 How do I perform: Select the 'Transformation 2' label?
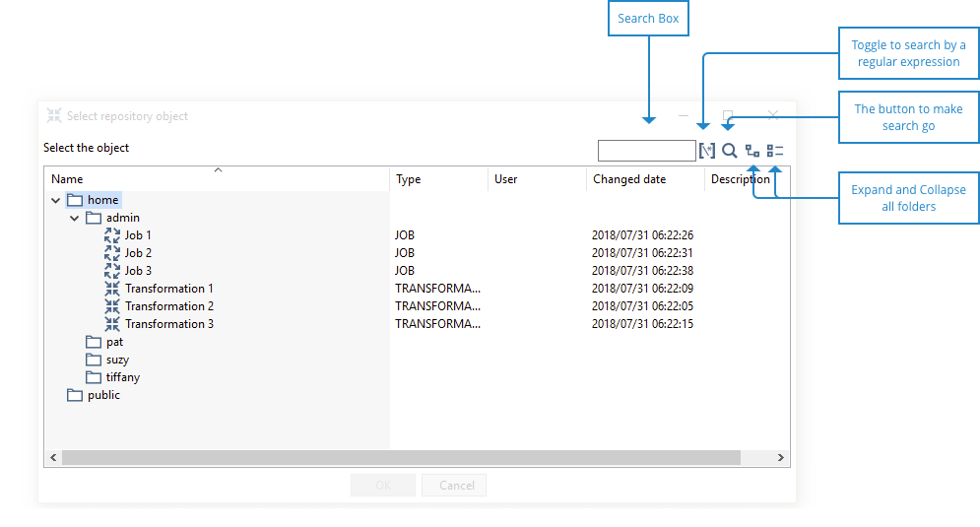click(169, 306)
